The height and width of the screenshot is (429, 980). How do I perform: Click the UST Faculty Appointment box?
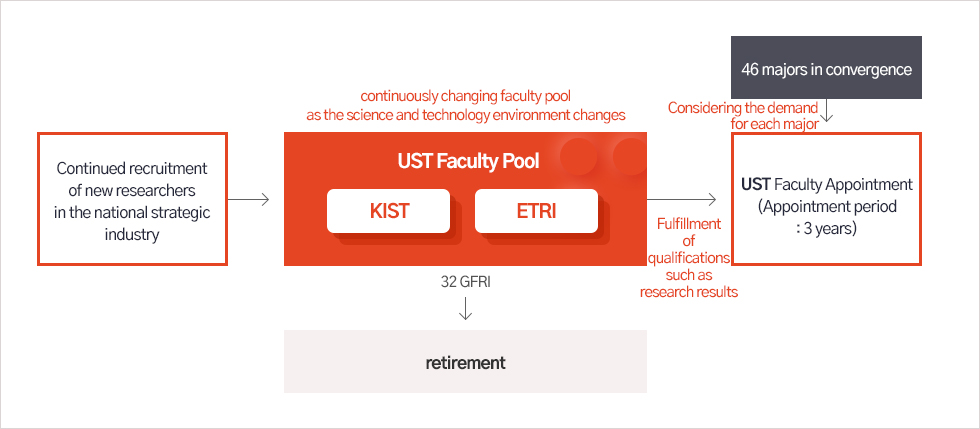(x=826, y=199)
